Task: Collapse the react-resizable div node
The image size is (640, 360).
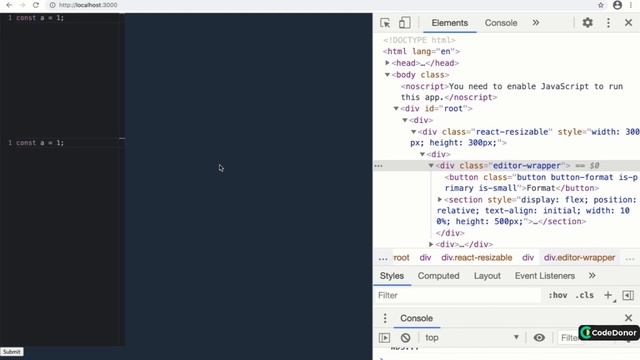Action: pos(413,132)
